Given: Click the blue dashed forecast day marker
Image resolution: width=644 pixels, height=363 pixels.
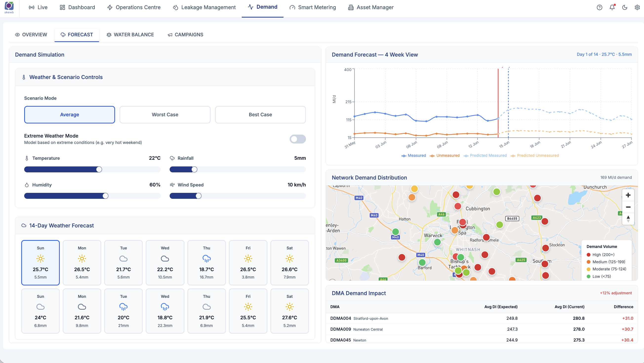Looking at the screenshot, I should (508, 102).
